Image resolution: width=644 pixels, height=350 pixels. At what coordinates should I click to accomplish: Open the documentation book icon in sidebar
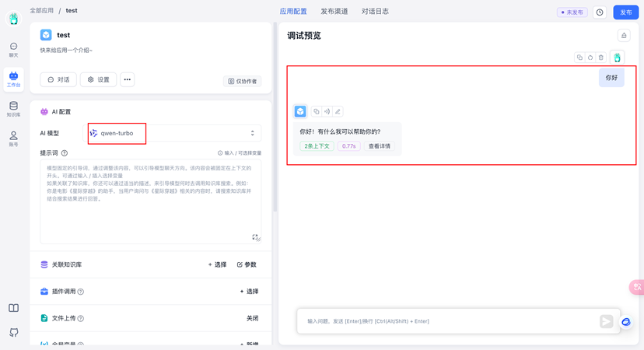coord(13,308)
